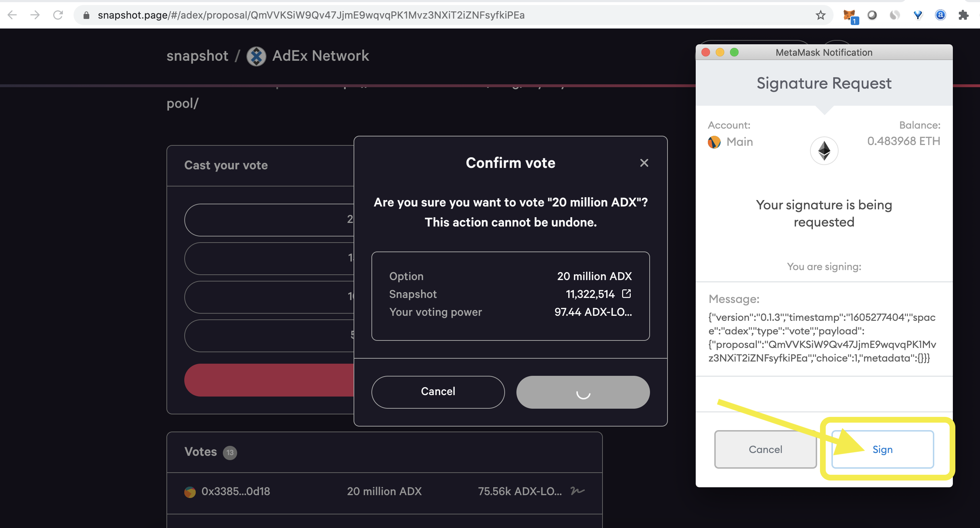Click the 20 million ADX choice in votes row
Image resolution: width=980 pixels, height=528 pixels.
pyautogui.click(x=384, y=491)
